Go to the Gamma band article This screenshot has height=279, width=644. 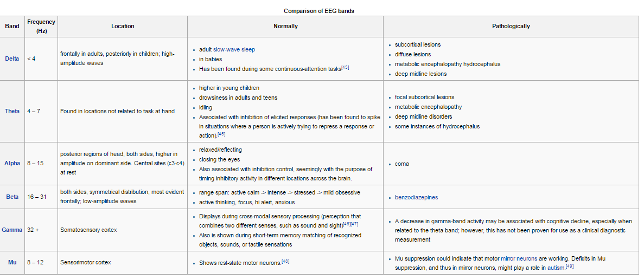pyautogui.click(x=12, y=230)
